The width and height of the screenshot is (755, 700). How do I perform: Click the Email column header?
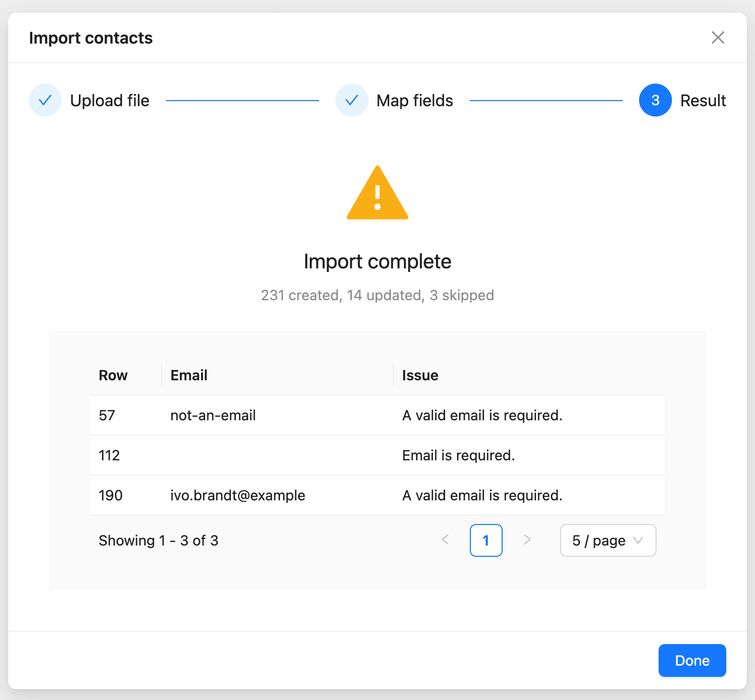(277, 375)
